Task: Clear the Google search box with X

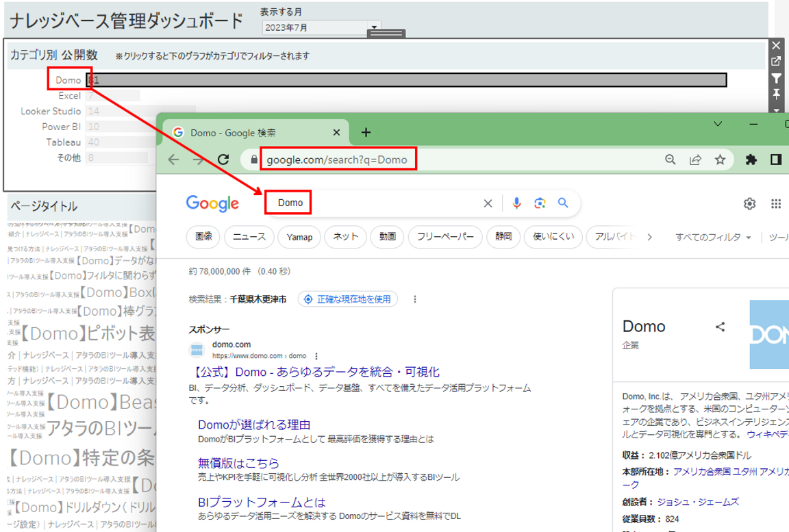Action: click(x=488, y=203)
